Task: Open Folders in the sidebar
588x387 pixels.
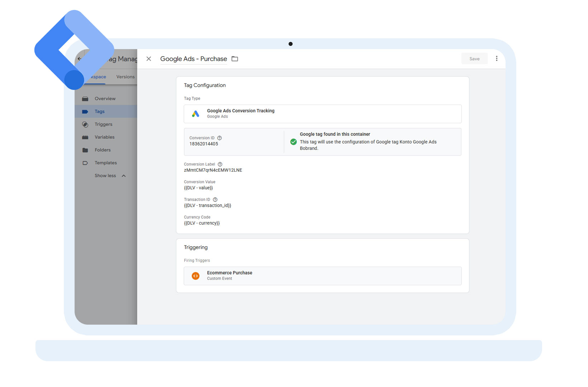Action: tap(103, 150)
